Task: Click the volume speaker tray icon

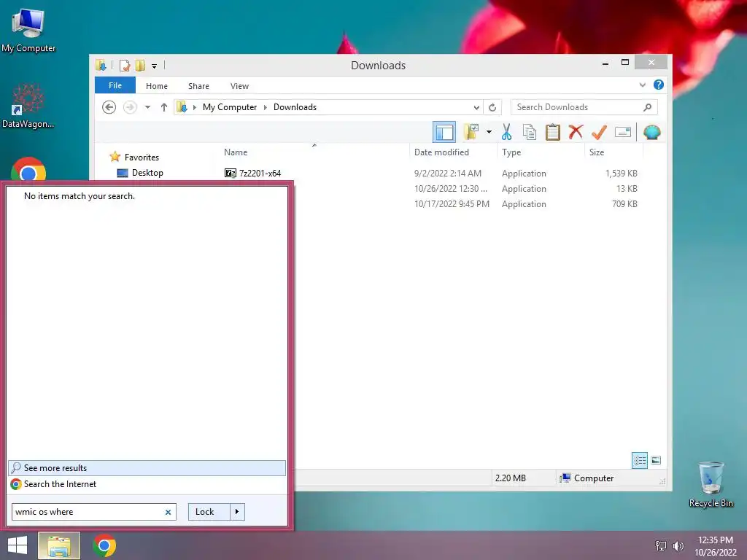Action: click(678, 546)
